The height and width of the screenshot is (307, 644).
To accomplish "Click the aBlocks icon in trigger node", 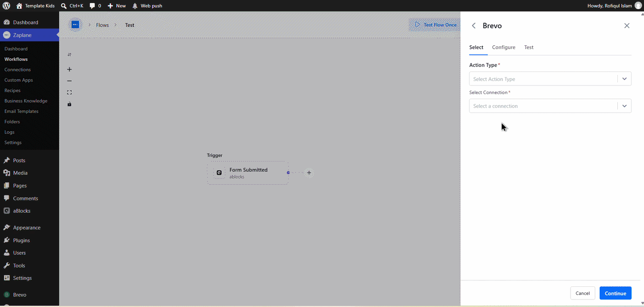I will click(219, 173).
